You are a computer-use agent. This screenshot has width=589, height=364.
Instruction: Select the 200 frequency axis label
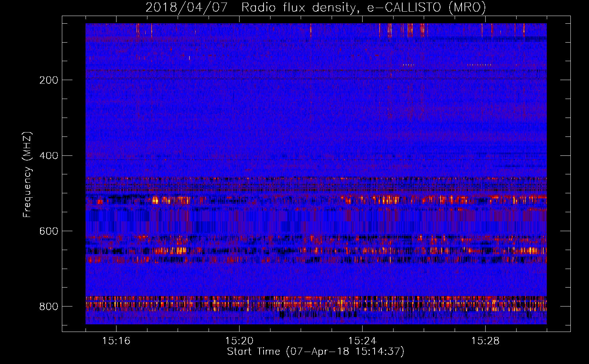pos(49,80)
